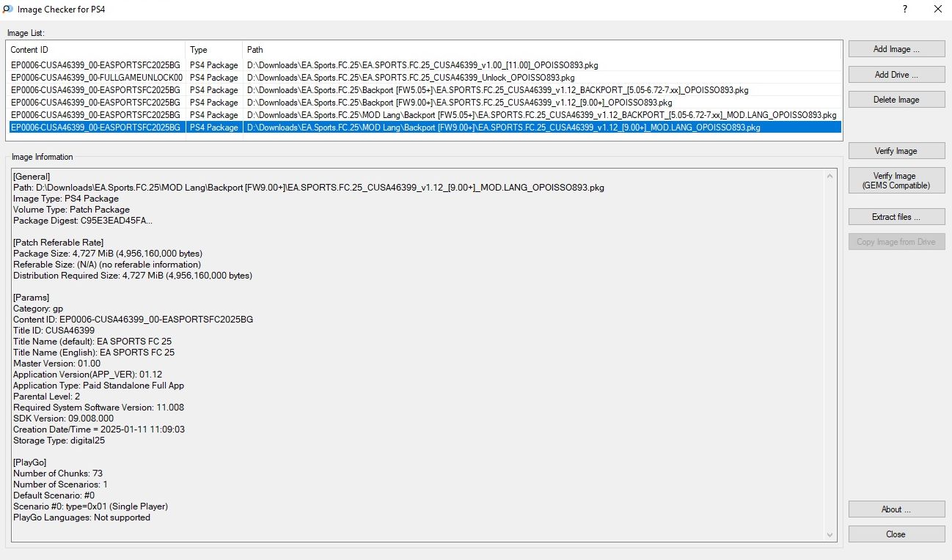The image size is (952, 560).
Task: Click the Parental Level: 2 line
Action: 46,397
